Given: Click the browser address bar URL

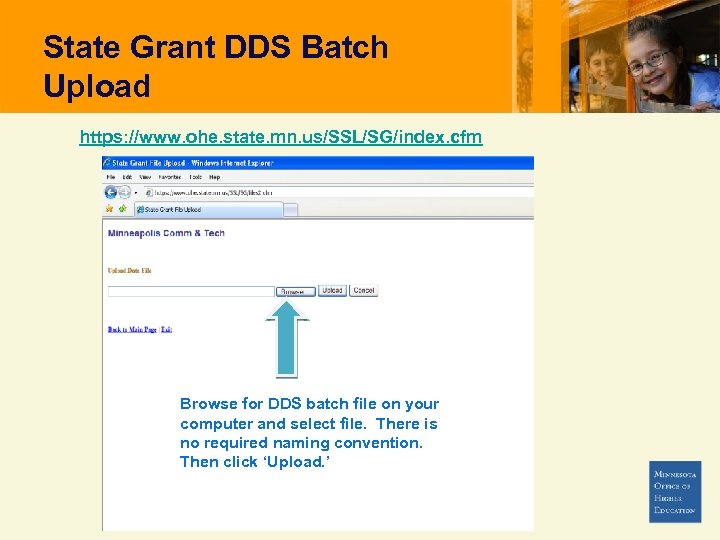Looking at the screenshot, I should pyautogui.click(x=214, y=193).
